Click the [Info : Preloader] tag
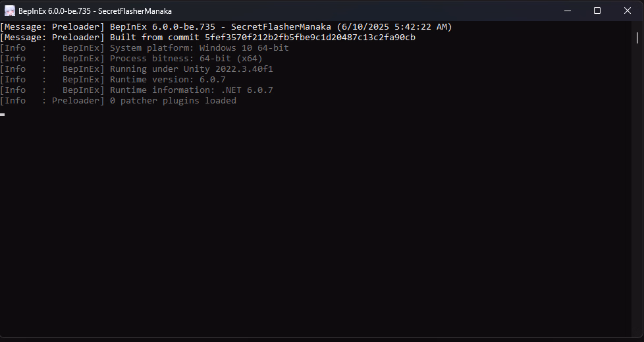 [52, 101]
